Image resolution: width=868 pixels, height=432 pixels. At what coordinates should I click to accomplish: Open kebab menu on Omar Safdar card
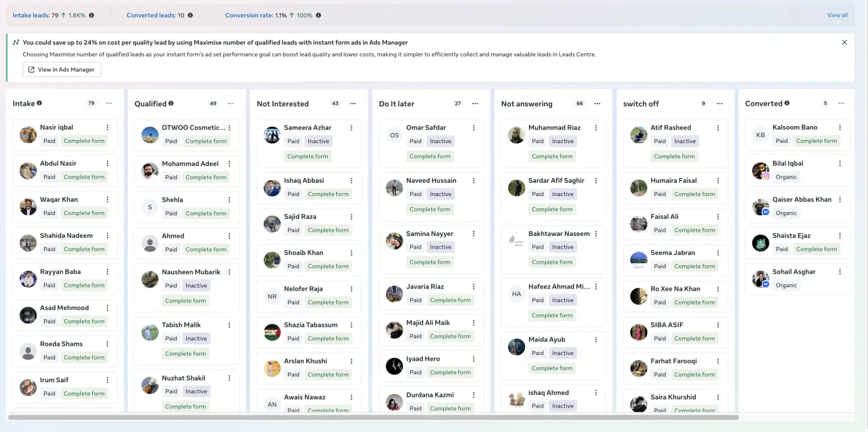pyautogui.click(x=474, y=128)
